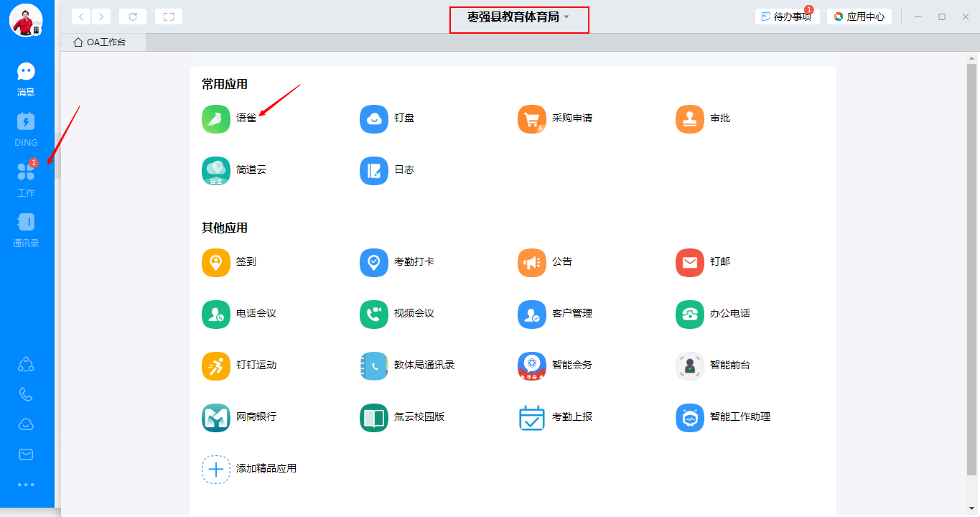Open DING in the sidebar

coord(26,129)
